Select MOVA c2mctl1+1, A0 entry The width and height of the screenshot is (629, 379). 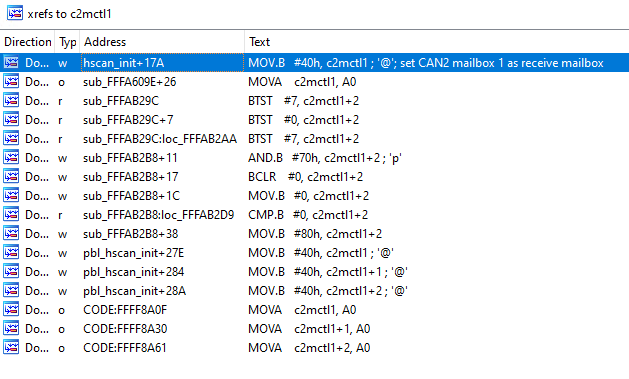tap(309, 329)
